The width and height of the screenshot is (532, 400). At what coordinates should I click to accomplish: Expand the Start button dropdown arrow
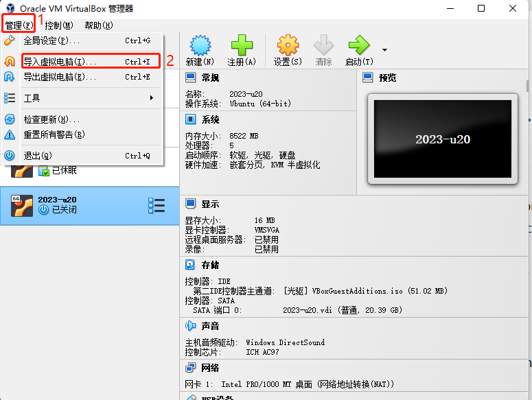384,49
